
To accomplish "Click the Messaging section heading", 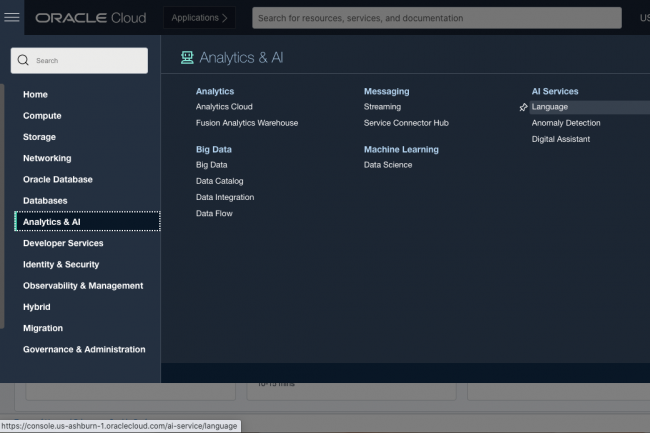I will click(x=386, y=91).
